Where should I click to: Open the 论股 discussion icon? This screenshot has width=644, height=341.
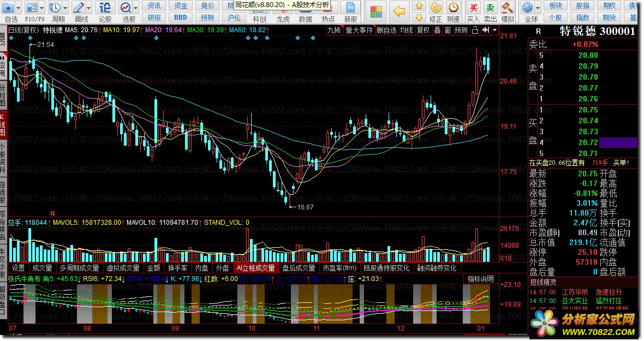(x=105, y=8)
